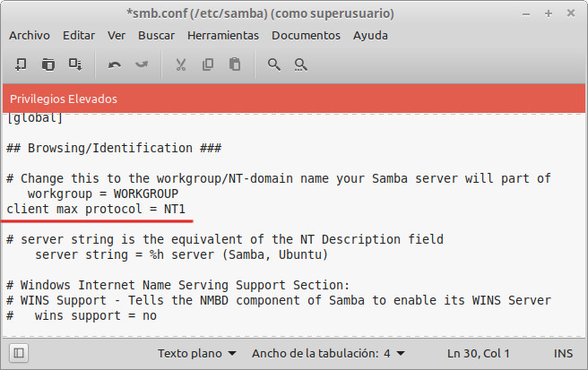
Task: Expand the Ancho de la tabulación dropdown
Action: coord(328,354)
